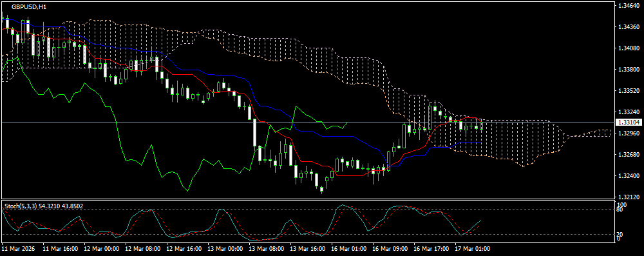Click the 16 Mar 01:00 time label

click(348, 249)
